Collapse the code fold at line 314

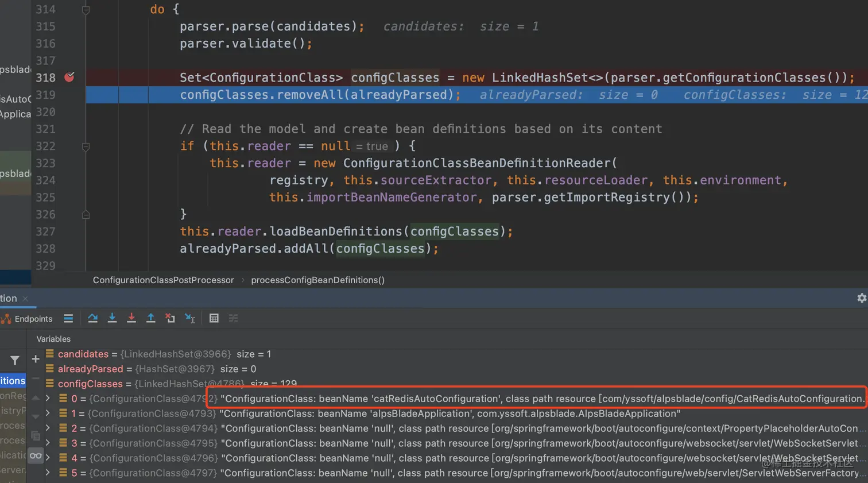86,9
